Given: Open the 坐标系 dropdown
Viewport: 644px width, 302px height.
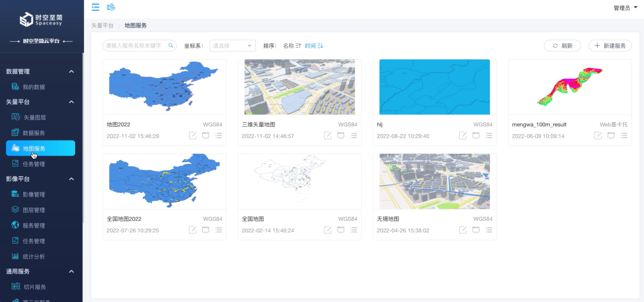Looking at the screenshot, I should (233, 45).
